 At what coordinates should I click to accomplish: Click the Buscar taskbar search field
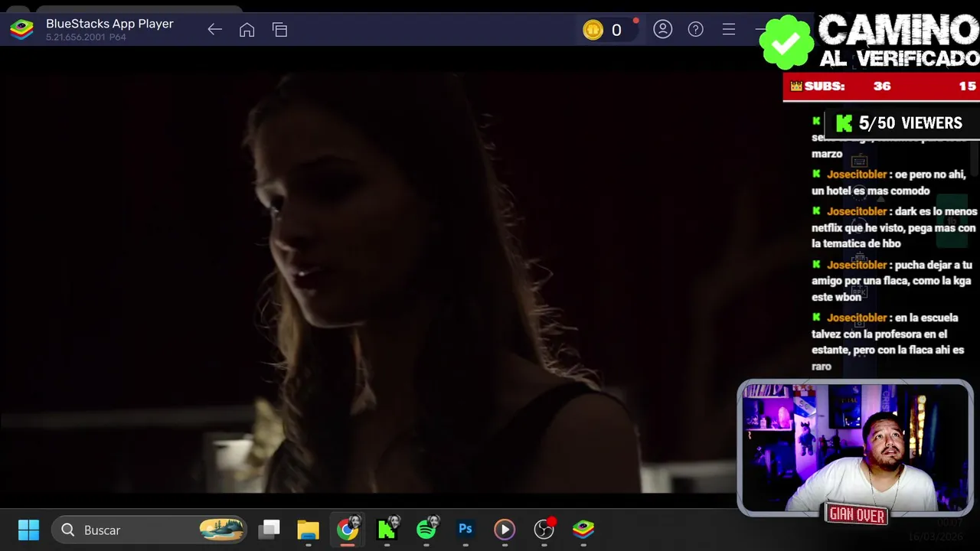149,530
